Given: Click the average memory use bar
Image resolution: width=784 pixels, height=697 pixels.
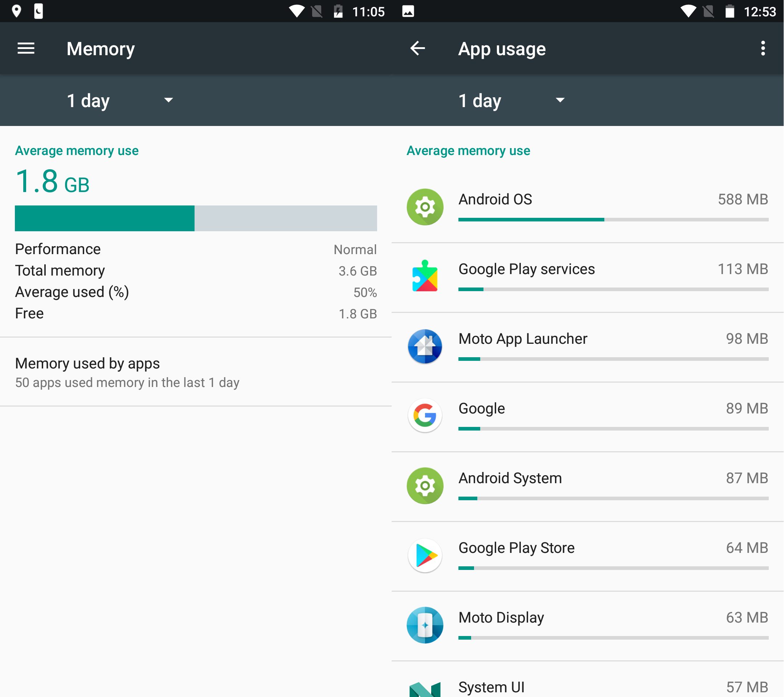Looking at the screenshot, I should point(196,218).
